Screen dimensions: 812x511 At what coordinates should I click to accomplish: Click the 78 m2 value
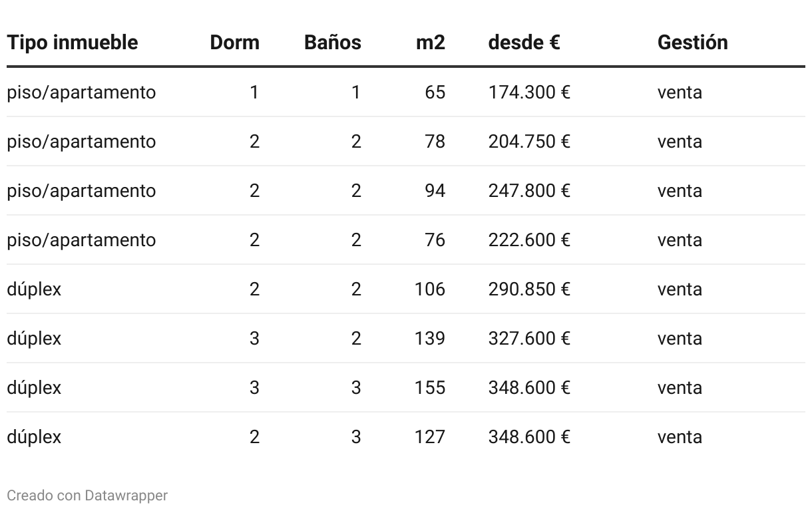click(x=435, y=141)
